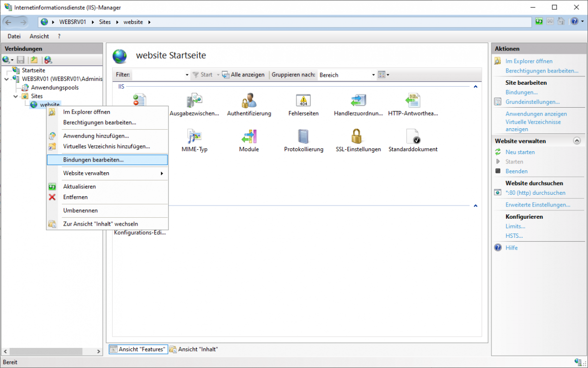The height and width of the screenshot is (368, 588).
Task: Open the MIME-Typ feature icon
Action: coord(194,137)
